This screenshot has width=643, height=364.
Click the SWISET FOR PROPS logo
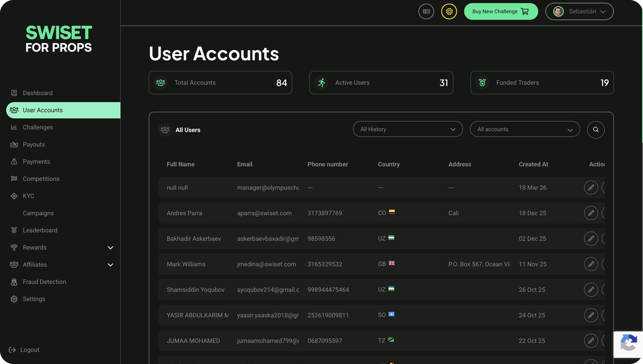point(59,39)
